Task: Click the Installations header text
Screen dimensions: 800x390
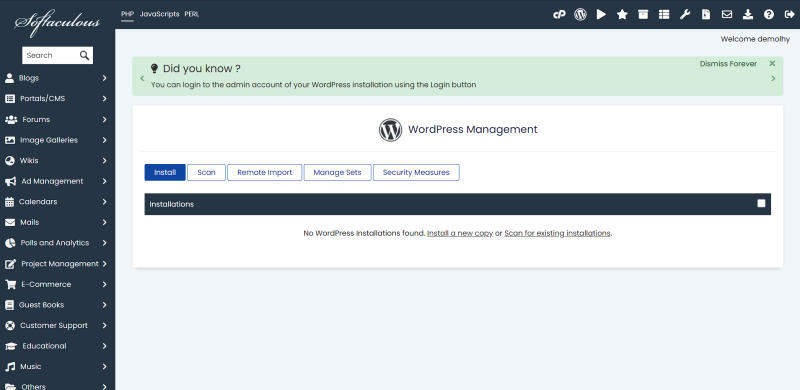Action: (x=171, y=204)
